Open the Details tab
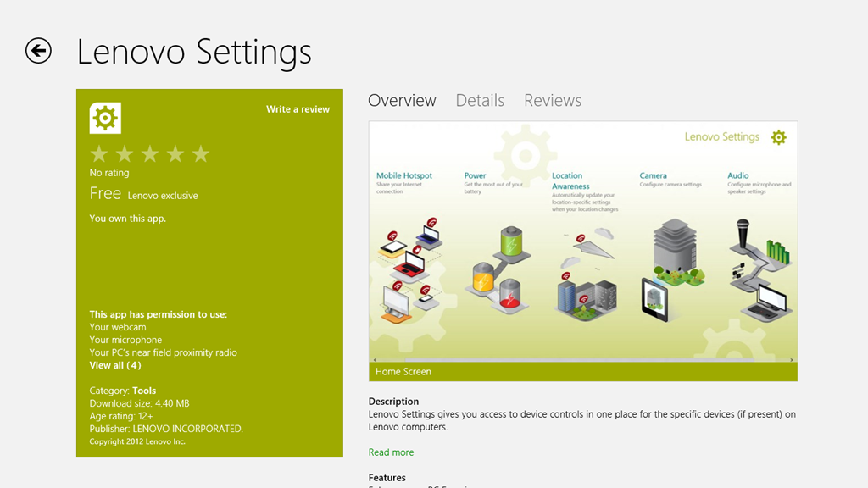Image resolution: width=868 pixels, height=488 pixels. (x=480, y=100)
